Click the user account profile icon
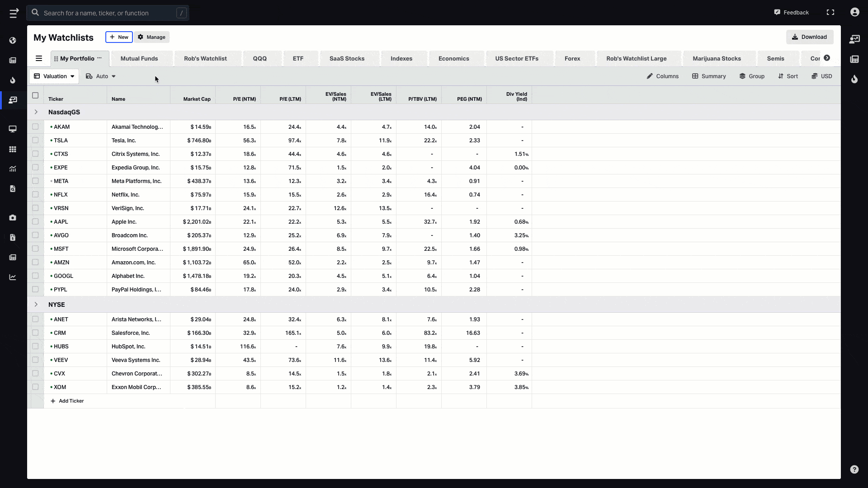The width and height of the screenshot is (868, 488). click(854, 12)
